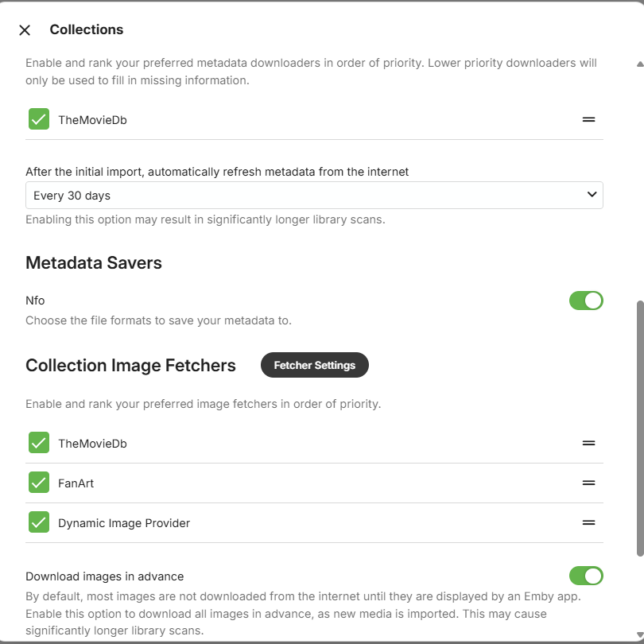
Task: Click the vertical scrollbar thumb
Action: (x=639, y=429)
